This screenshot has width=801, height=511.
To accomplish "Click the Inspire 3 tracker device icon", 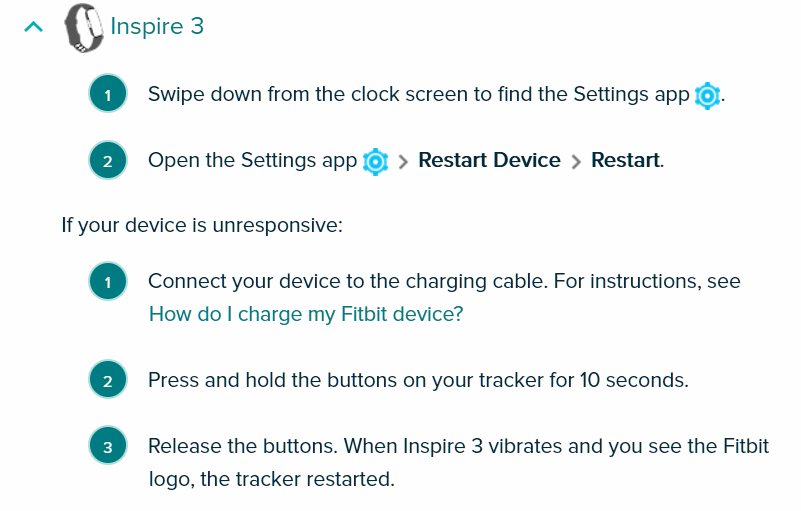I will [x=84, y=27].
